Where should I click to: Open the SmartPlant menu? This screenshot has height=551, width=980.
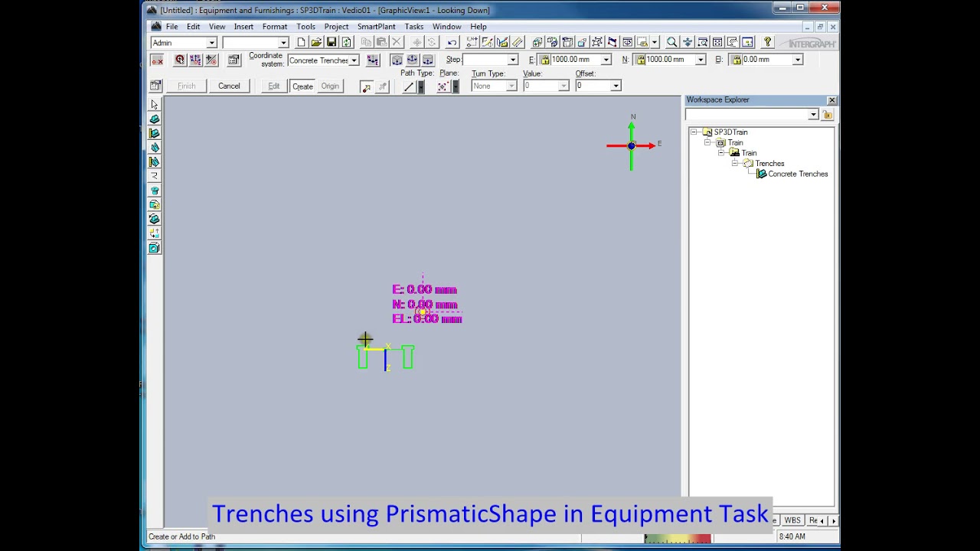376,27
